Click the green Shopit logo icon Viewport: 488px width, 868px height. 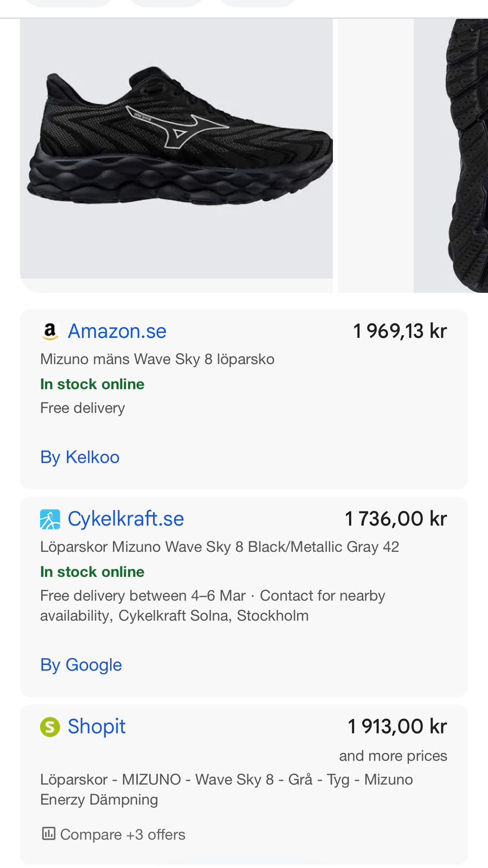[x=50, y=727]
